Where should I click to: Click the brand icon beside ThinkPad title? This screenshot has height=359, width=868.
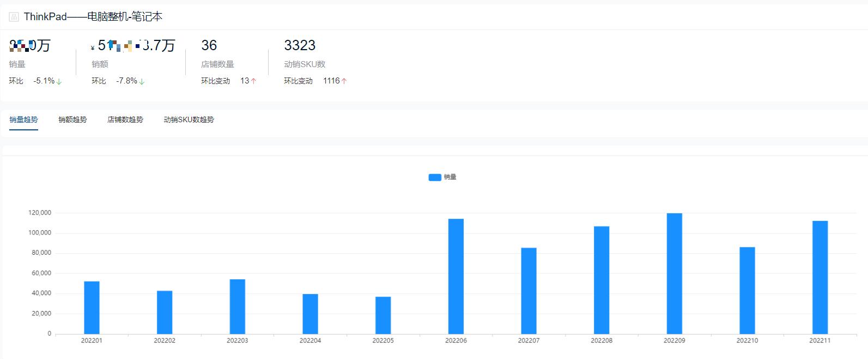(14, 17)
